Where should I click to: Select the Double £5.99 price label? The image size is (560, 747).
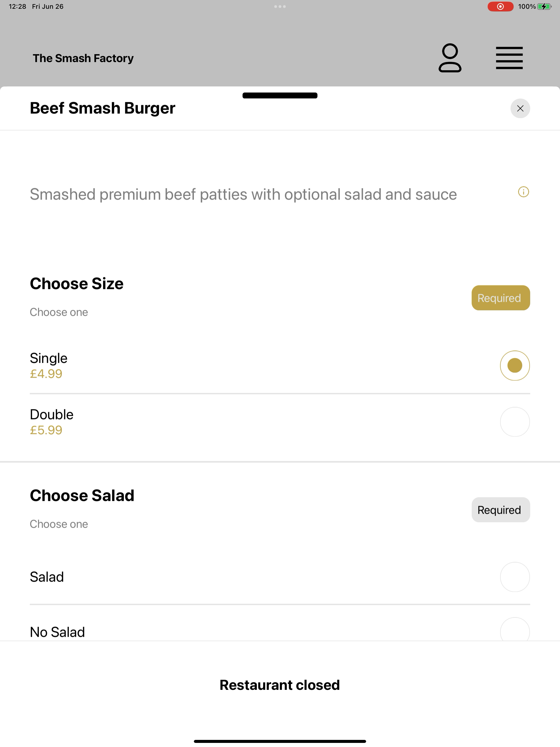(x=46, y=430)
